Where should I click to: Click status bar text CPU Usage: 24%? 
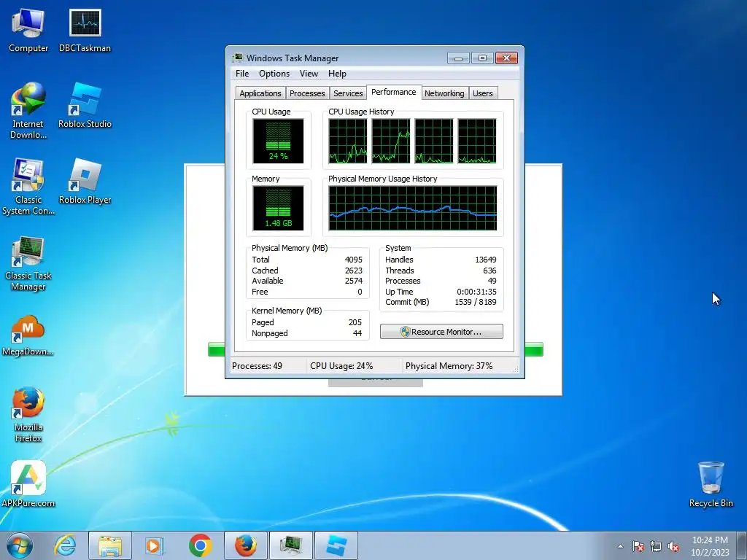[341, 366]
